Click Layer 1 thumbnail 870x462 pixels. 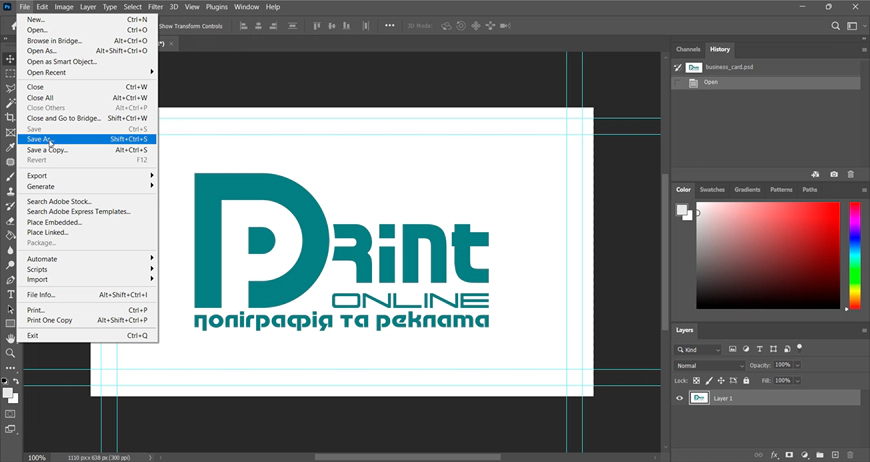coord(699,398)
